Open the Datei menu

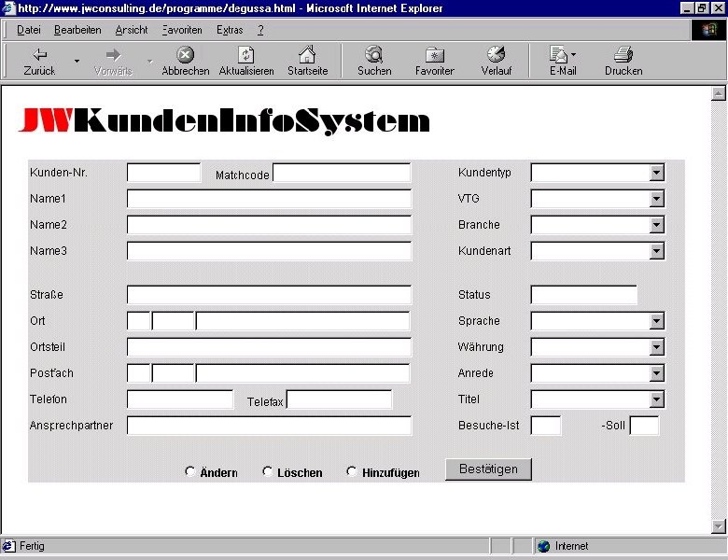coord(29,30)
